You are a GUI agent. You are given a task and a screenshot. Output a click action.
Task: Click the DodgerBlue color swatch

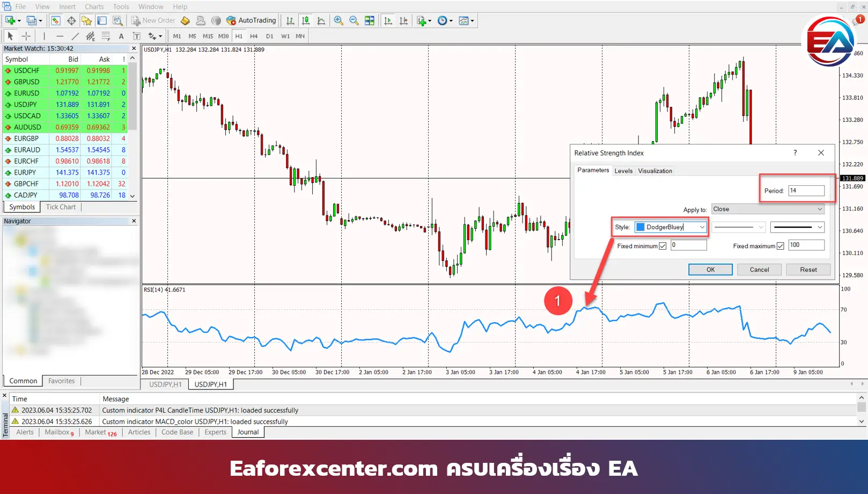[x=641, y=227]
